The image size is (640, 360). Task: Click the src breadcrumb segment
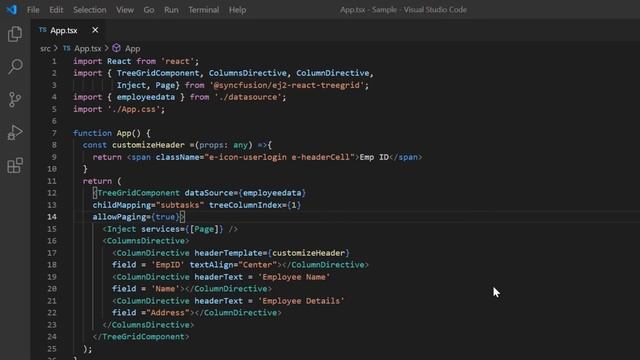[x=45, y=49]
